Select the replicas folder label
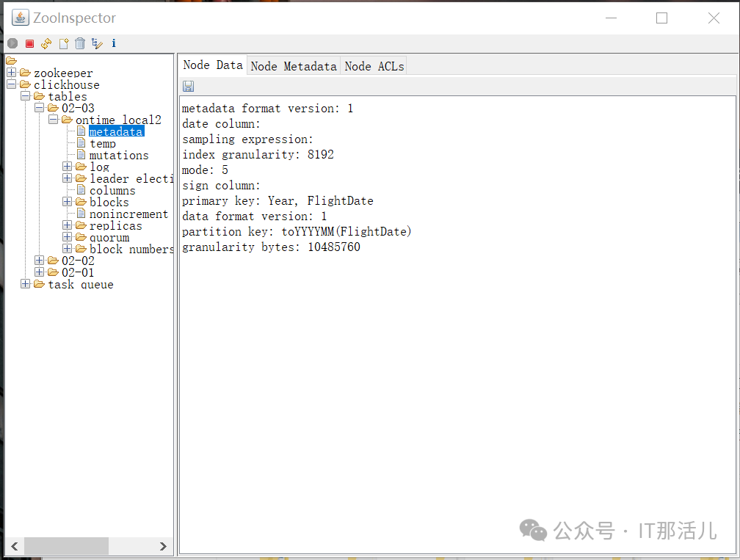The image size is (740, 560). pos(116,225)
